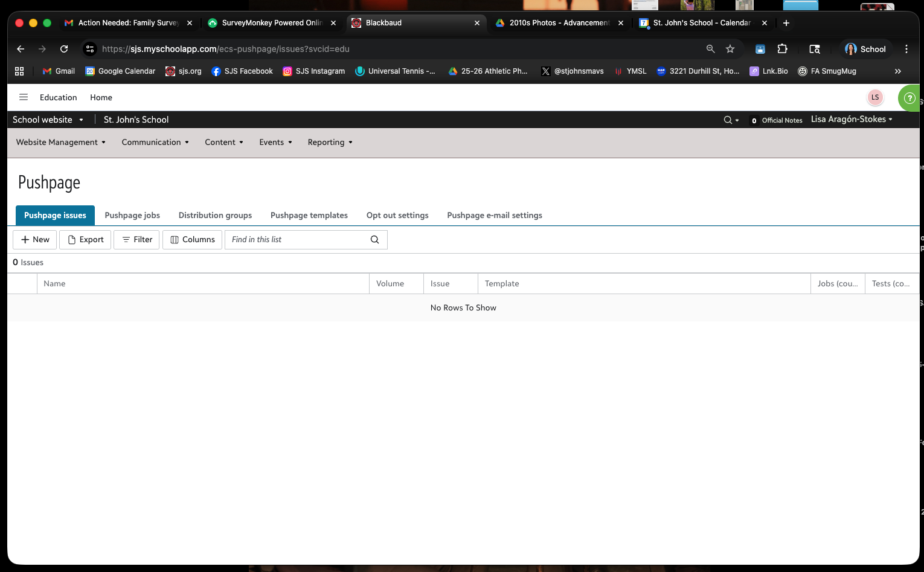Show more bookmarks with double chevron
The image size is (924, 572).
coord(898,71)
